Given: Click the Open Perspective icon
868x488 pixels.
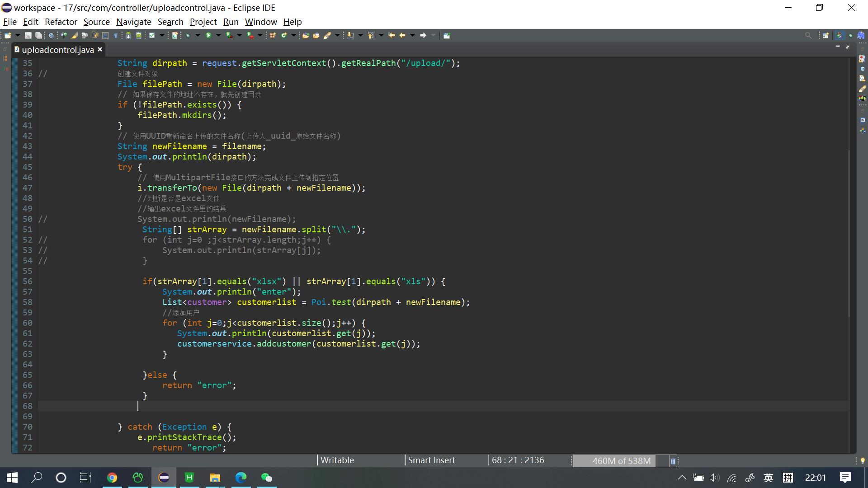Looking at the screenshot, I should [826, 35].
